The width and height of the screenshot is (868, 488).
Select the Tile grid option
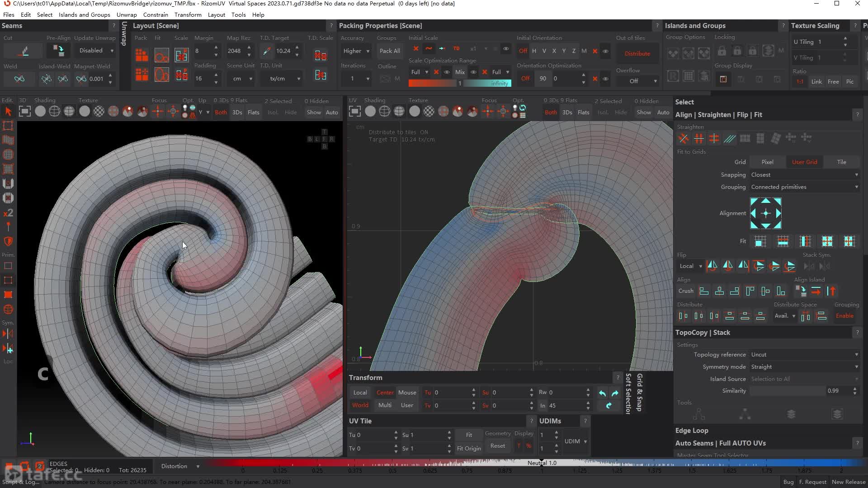[x=841, y=162]
